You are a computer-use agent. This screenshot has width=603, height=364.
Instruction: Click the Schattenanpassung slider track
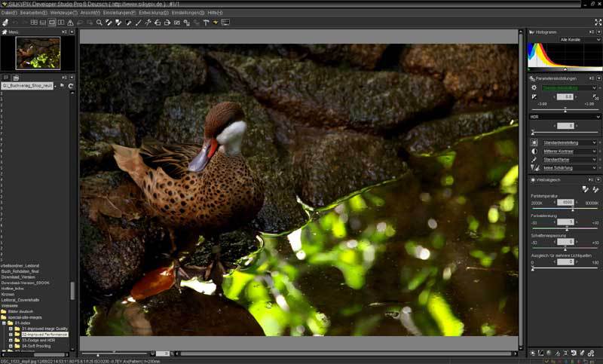[565, 249]
